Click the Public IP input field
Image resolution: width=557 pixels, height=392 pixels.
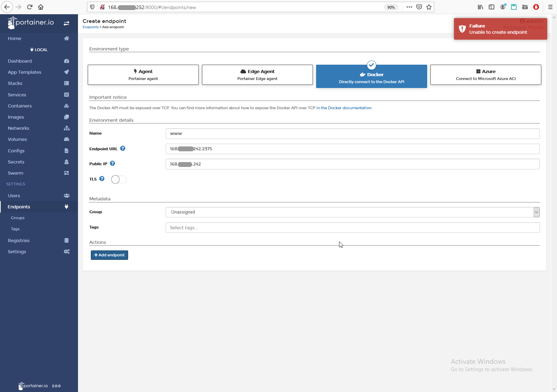pos(353,164)
